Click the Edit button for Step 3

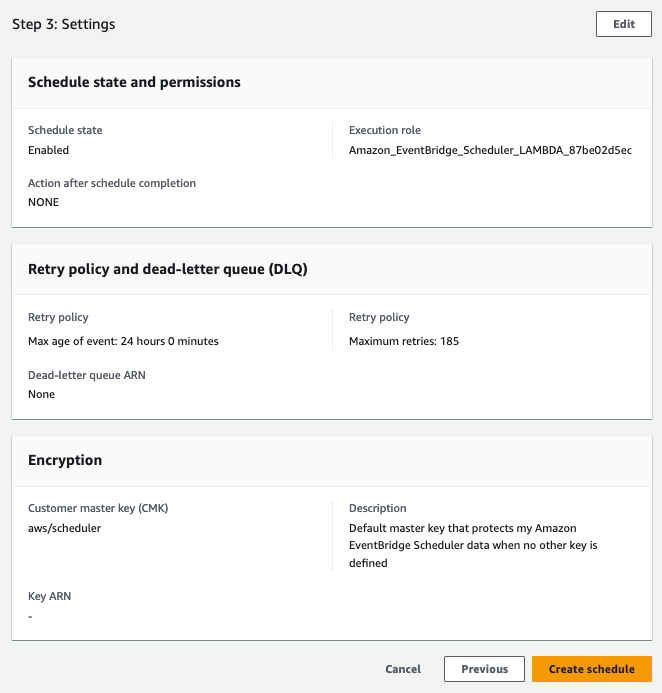(623, 24)
